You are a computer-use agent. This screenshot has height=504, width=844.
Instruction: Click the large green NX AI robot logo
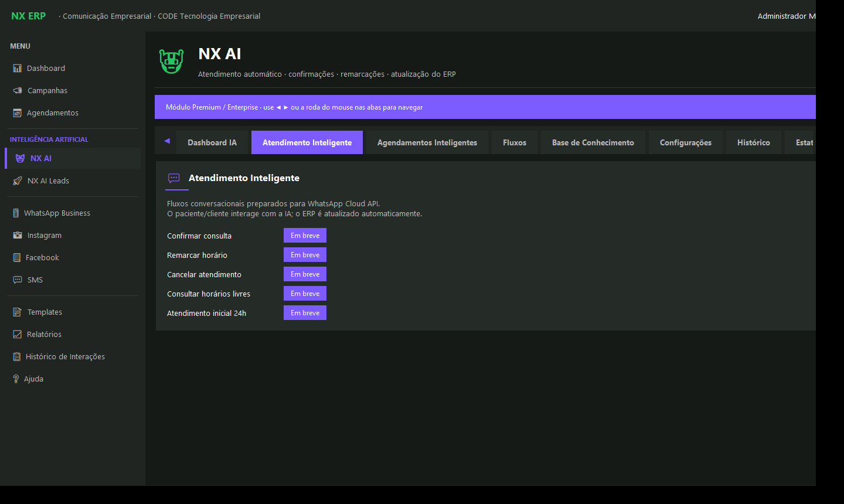[x=172, y=61]
